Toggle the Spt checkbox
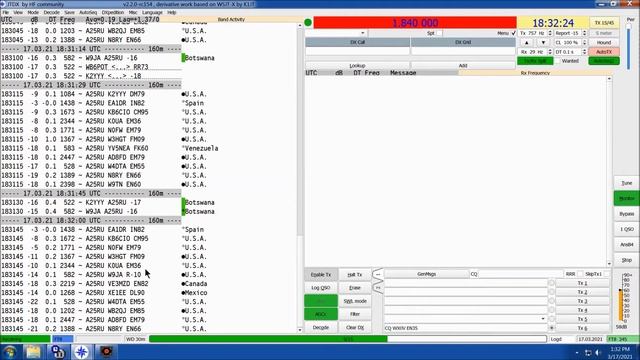The height and width of the screenshot is (360, 640). click(439, 33)
